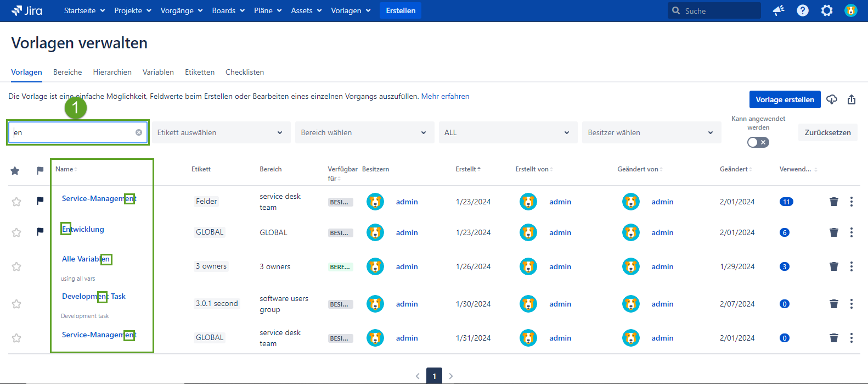Open more actions menu for Alle Variablen
The height and width of the screenshot is (384, 868).
pyautogui.click(x=852, y=266)
